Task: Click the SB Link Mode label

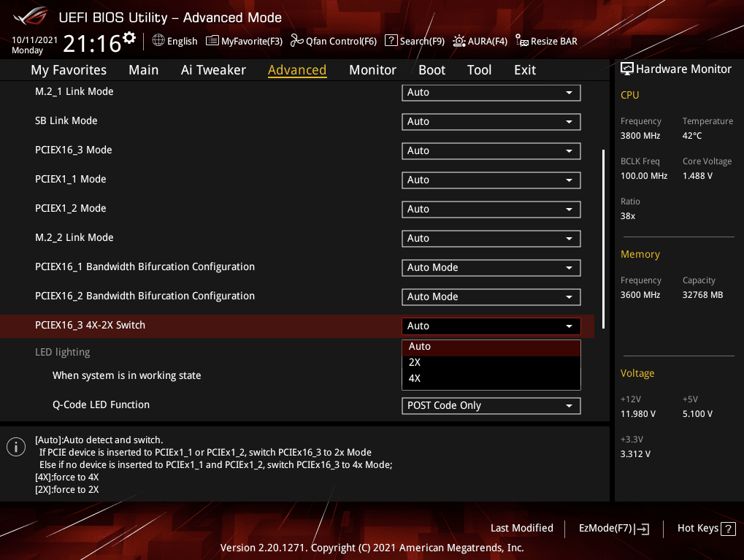Action: [x=66, y=120]
